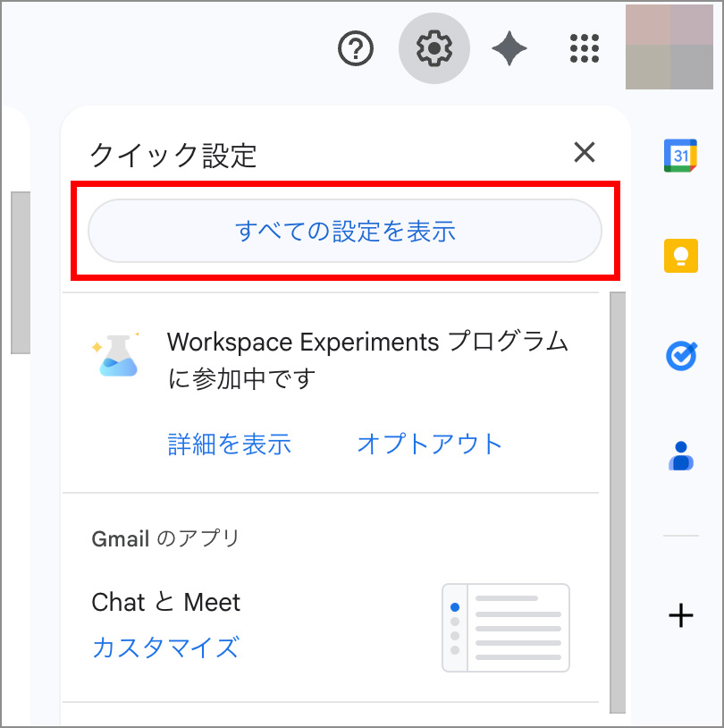The image size is (724, 728).
Task: Open the Gemini sparkle icon
Action: (509, 48)
